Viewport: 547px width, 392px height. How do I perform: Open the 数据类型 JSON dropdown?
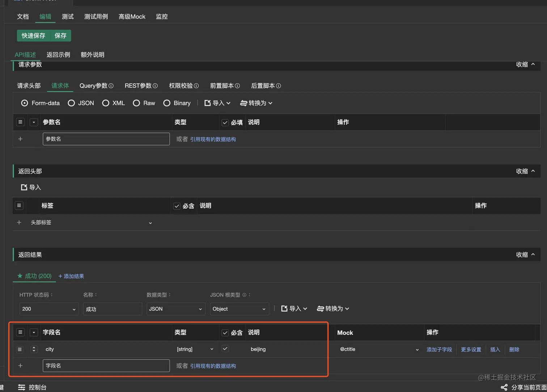(175, 309)
